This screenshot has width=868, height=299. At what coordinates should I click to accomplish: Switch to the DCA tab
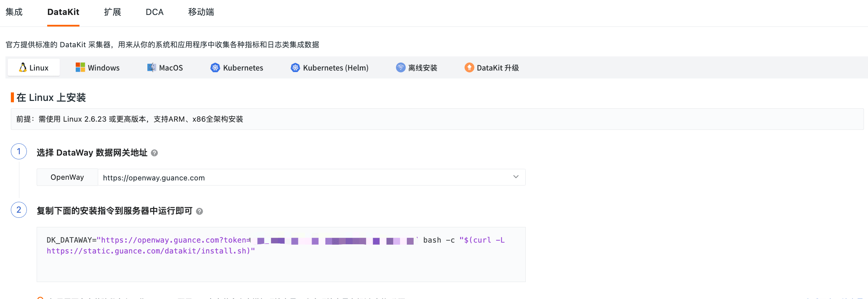[x=155, y=12]
